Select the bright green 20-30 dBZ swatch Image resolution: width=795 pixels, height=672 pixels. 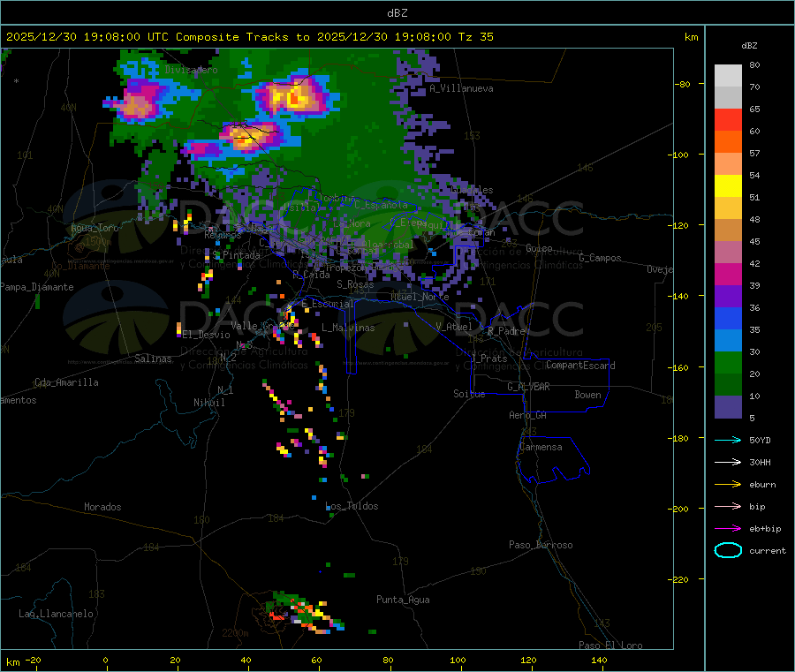click(728, 362)
